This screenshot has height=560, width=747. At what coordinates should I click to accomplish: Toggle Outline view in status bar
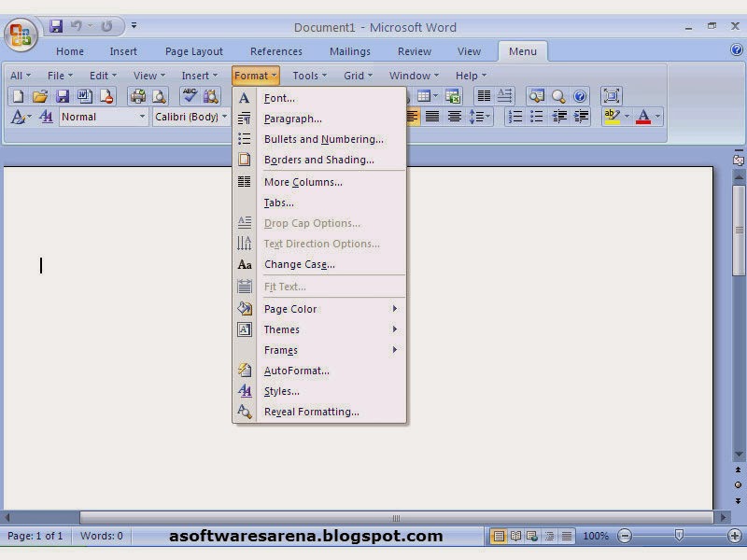tap(549, 536)
